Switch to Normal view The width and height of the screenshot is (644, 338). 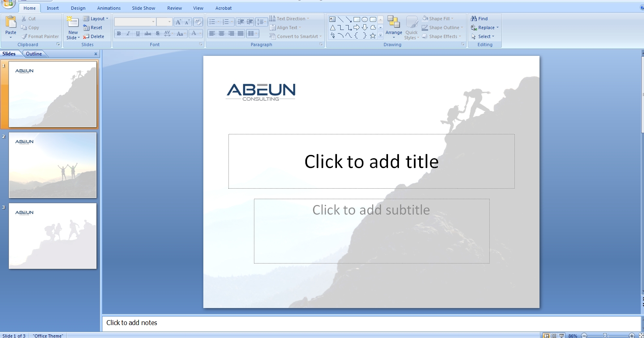pos(546,336)
